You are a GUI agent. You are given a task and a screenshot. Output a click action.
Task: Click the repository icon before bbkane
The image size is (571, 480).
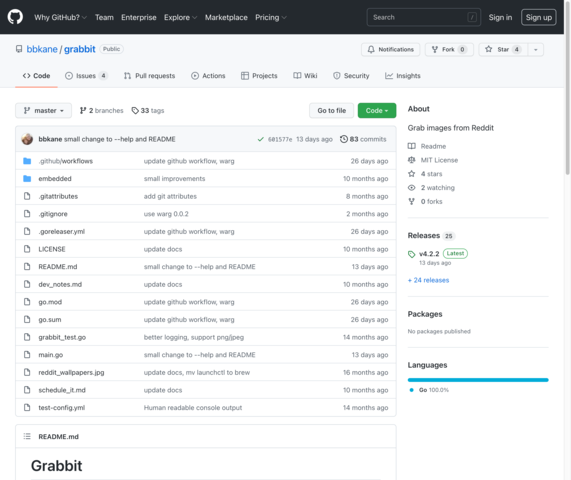[x=19, y=49]
